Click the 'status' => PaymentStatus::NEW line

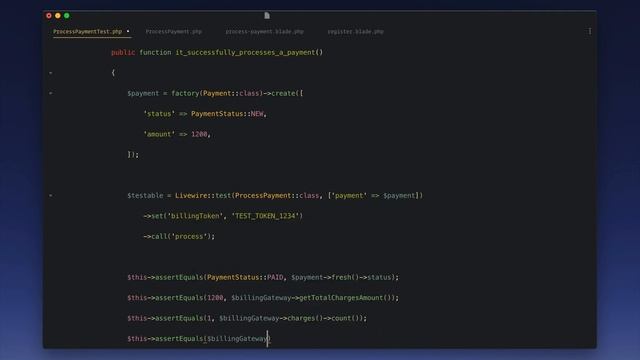pos(205,114)
